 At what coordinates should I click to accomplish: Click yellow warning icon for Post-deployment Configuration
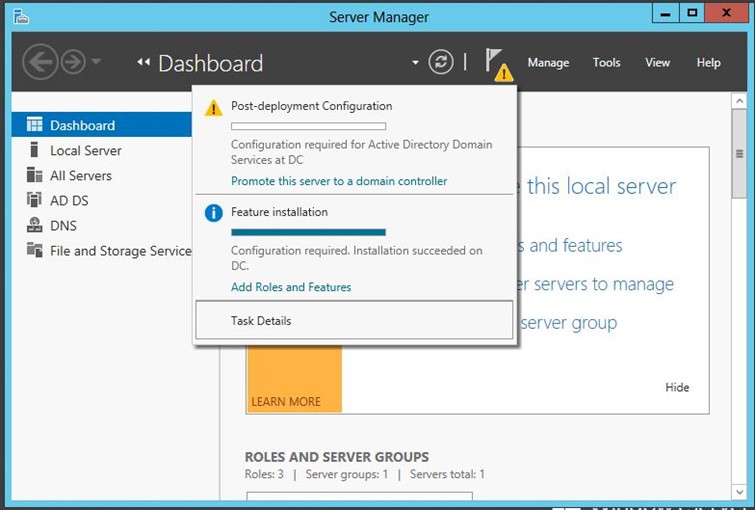214,107
